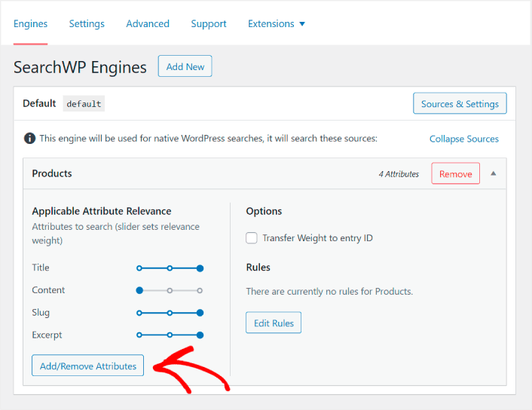The width and height of the screenshot is (532, 410).
Task: Set Slug slider to middle weight
Action: pos(170,313)
